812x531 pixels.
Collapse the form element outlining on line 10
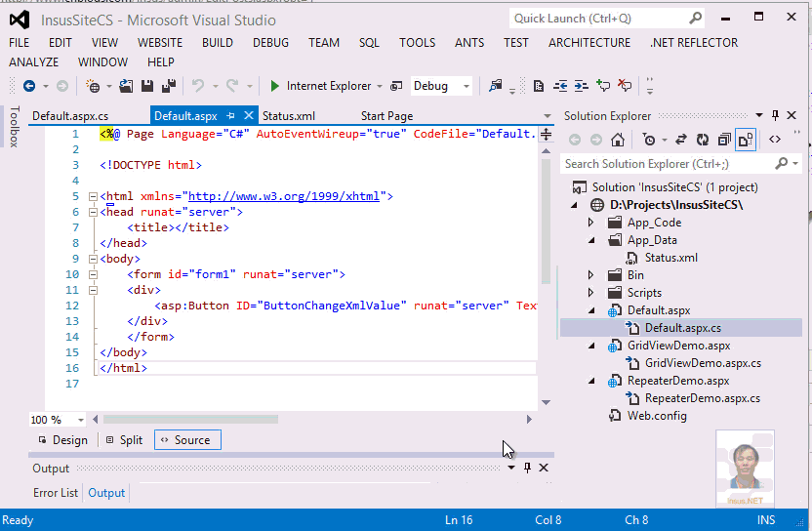click(x=94, y=274)
